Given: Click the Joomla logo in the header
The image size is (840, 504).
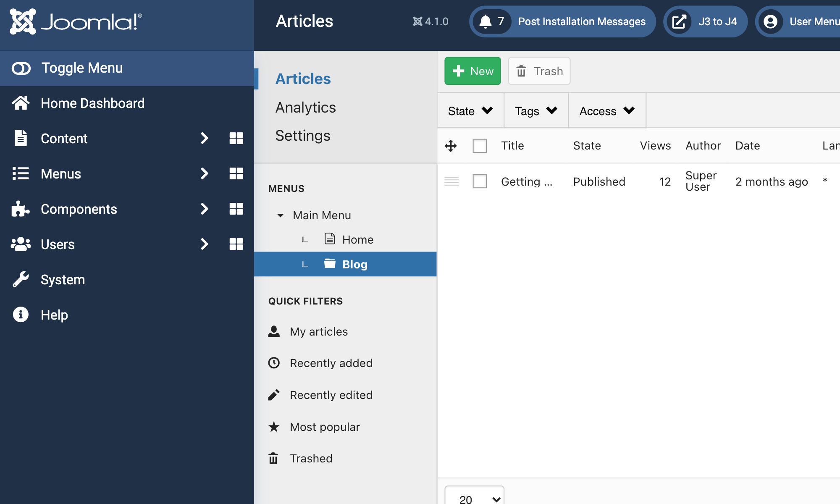Looking at the screenshot, I should [x=76, y=21].
